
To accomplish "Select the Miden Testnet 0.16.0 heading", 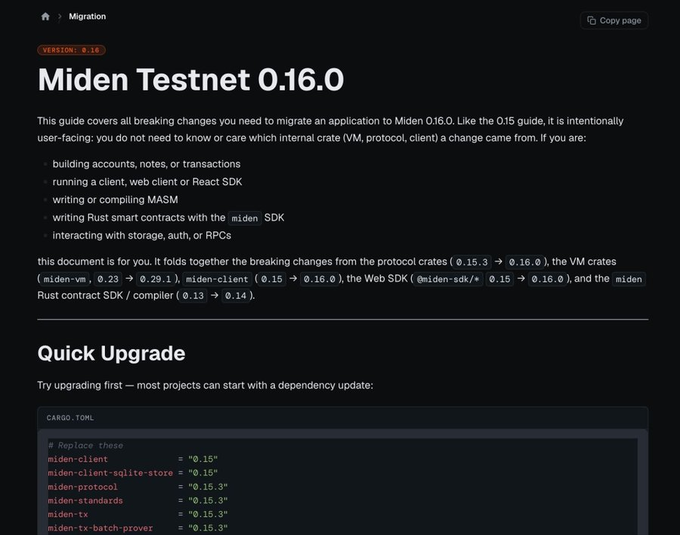I will (190, 79).
